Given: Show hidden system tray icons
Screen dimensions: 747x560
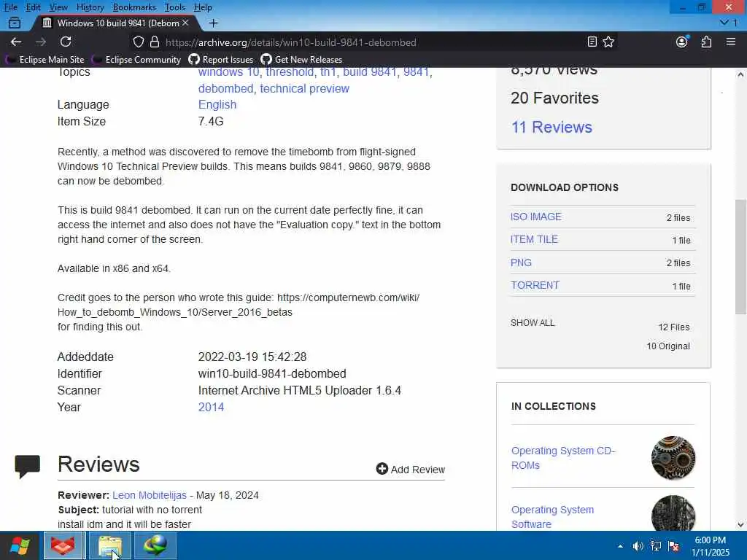Looking at the screenshot, I should click(620, 546).
